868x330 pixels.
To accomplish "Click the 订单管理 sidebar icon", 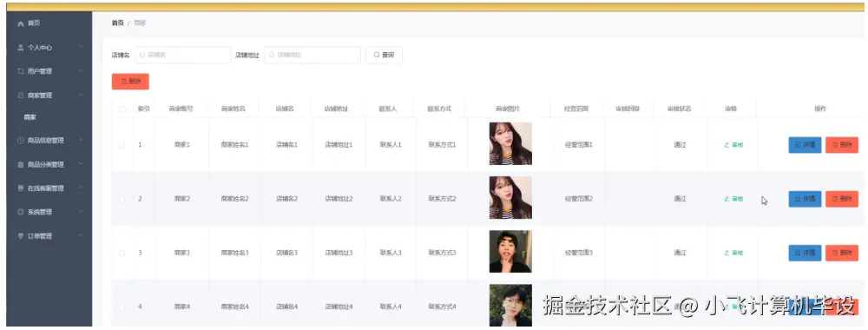I will [21, 236].
